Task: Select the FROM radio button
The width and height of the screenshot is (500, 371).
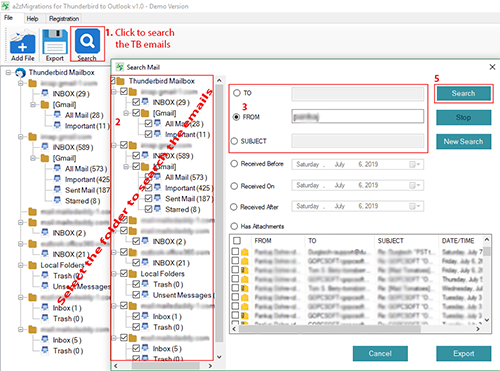Action: coord(236,117)
